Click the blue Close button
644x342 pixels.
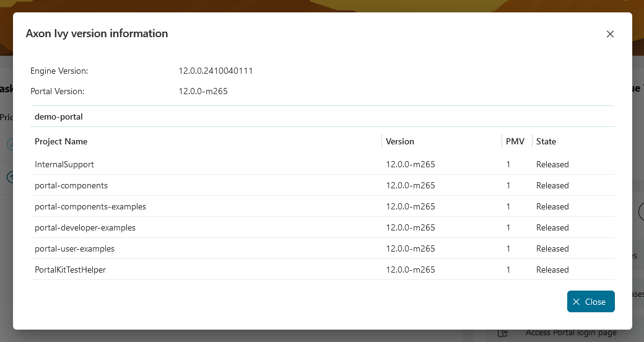591,301
